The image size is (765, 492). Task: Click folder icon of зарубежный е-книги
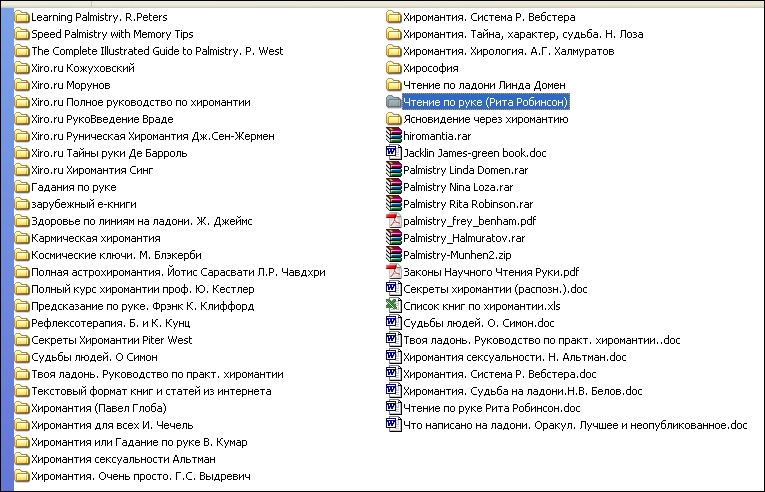pyautogui.click(x=21, y=204)
